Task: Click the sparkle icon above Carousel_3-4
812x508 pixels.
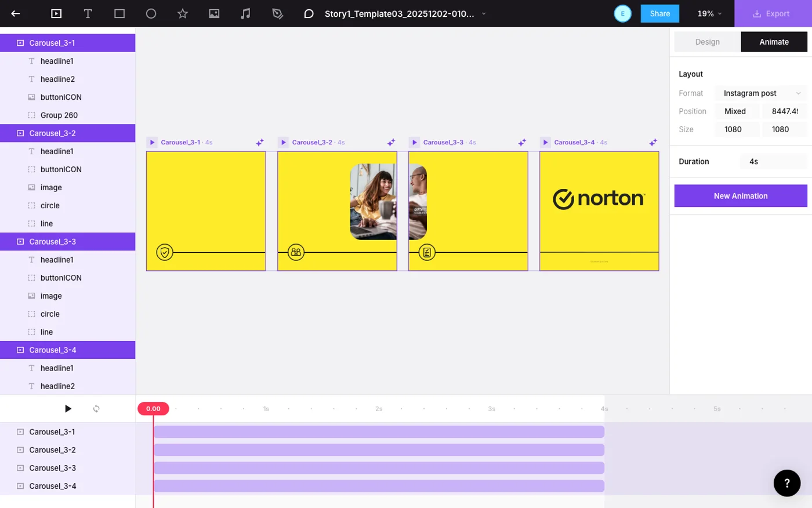Action: click(x=653, y=142)
